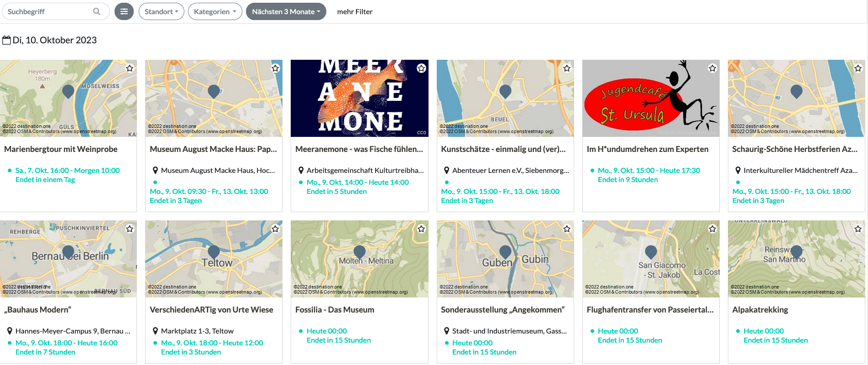The image size is (868, 365).
Task: Open Marienbergtour mit Weinprobe event
Action: pyautogui.click(x=61, y=149)
